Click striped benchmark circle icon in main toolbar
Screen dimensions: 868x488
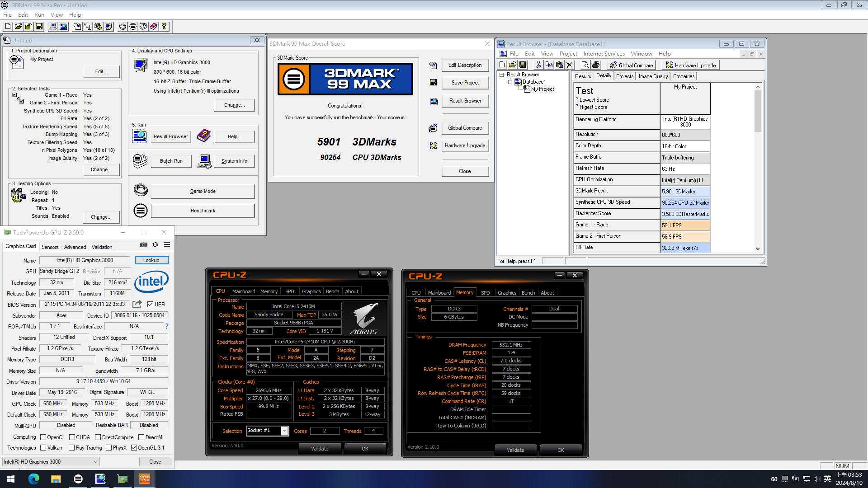pos(133,27)
